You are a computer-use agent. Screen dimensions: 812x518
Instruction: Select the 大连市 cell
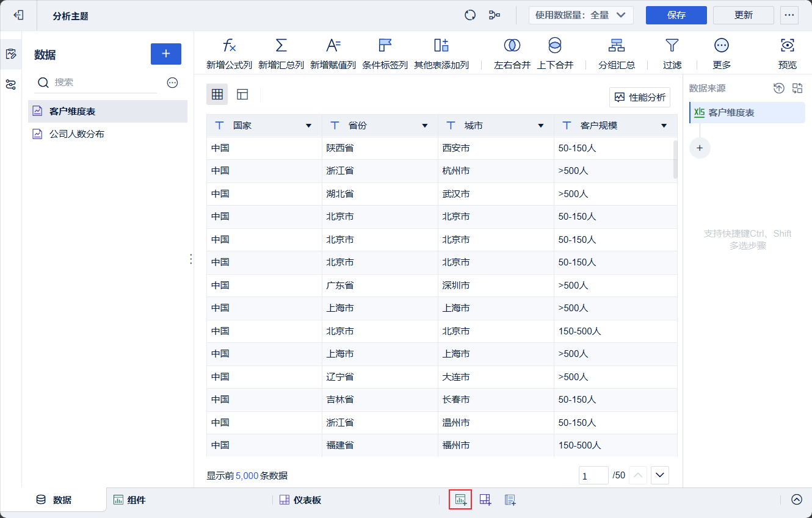[x=496, y=377]
